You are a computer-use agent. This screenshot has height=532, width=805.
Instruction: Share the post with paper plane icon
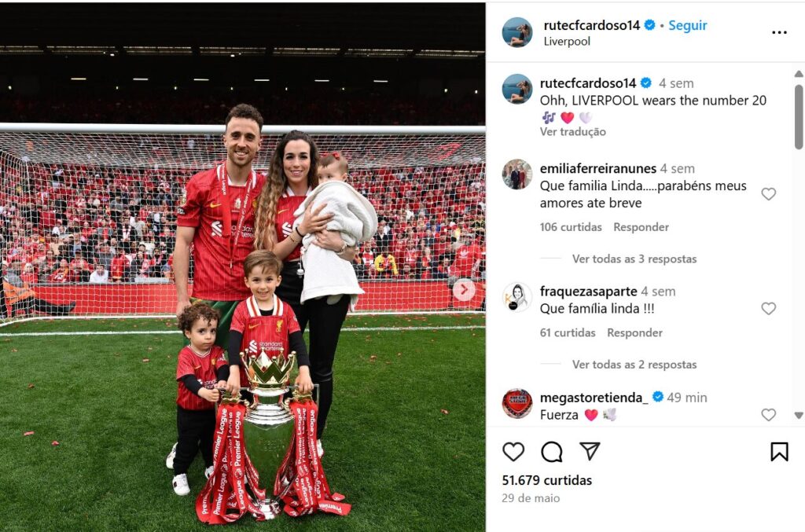click(590, 451)
